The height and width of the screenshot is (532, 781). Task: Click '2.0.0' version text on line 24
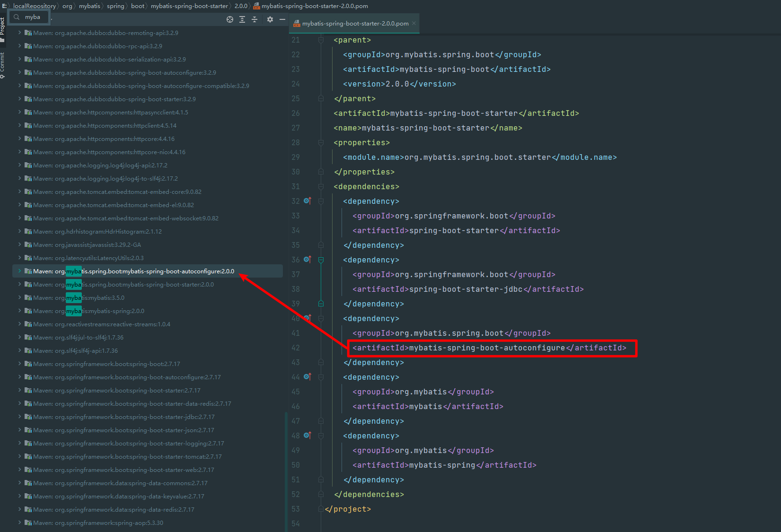pyautogui.click(x=397, y=84)
